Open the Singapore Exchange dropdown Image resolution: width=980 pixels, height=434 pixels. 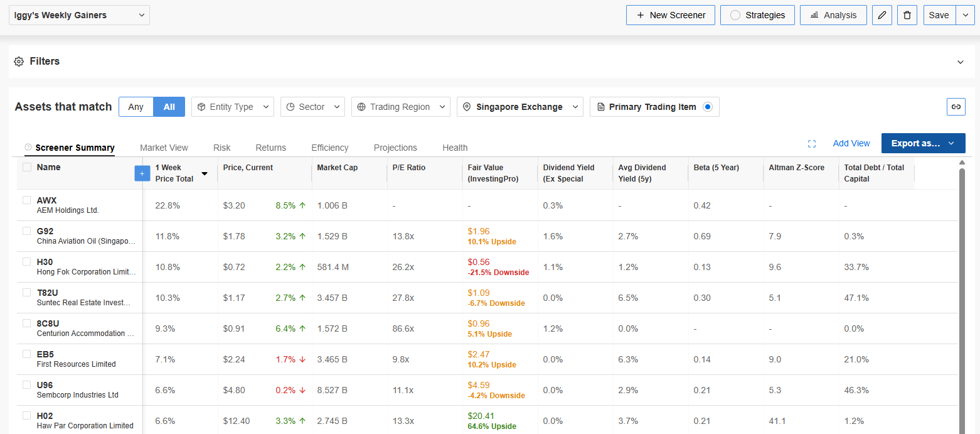(520, 107)
